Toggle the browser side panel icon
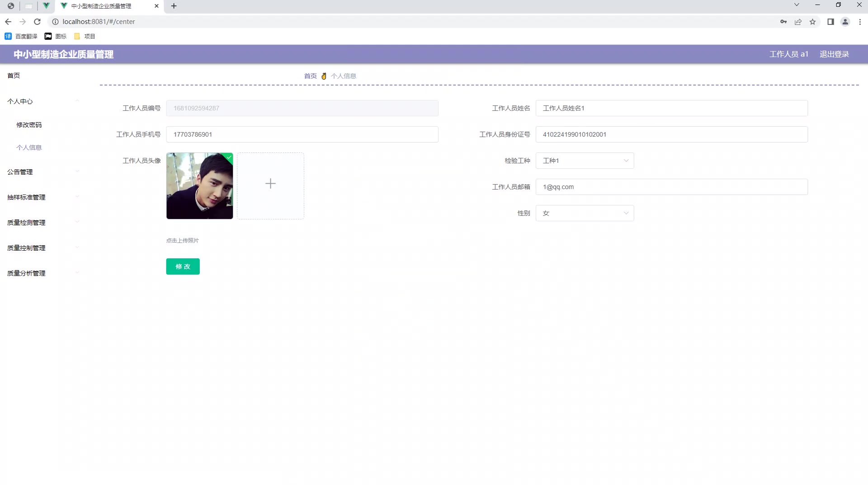Viewport: 868px width, 485px height. tap(830, 22)
